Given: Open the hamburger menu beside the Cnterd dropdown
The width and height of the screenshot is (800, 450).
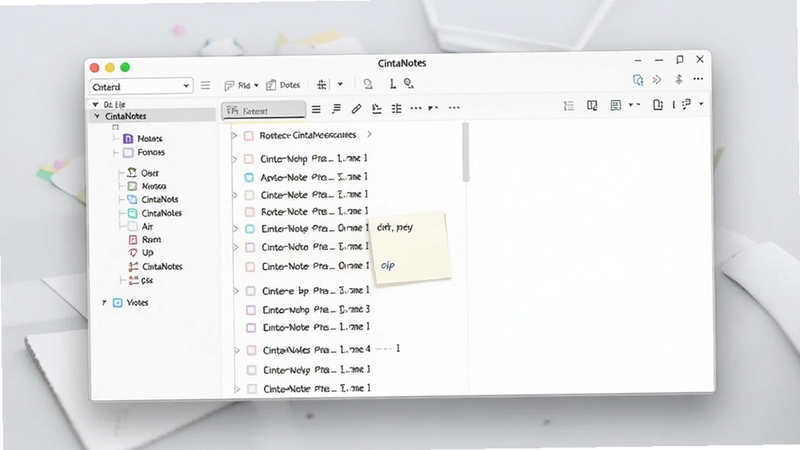Looking at the screenshot, I should tap(205, 85).
